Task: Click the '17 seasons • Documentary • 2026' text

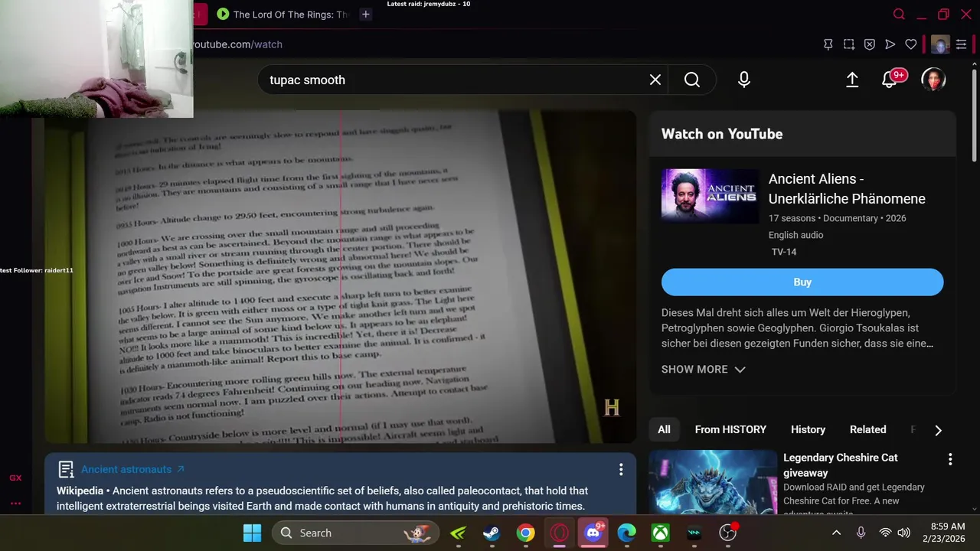Action: click(x=837, y=218)
